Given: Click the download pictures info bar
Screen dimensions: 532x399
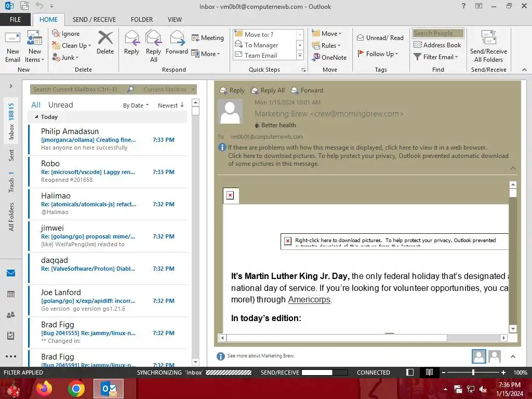Looking at the screenshot, I should pos(368,160).
